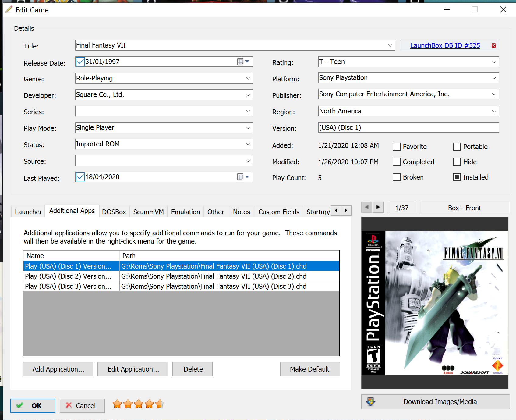Mark game as Completed
Viewport: 516px width, 420px height.
coord(397,162)
